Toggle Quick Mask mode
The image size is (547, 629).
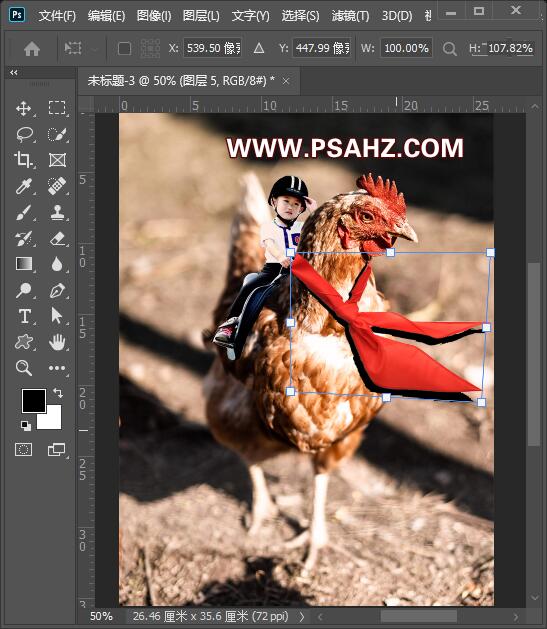23,450
